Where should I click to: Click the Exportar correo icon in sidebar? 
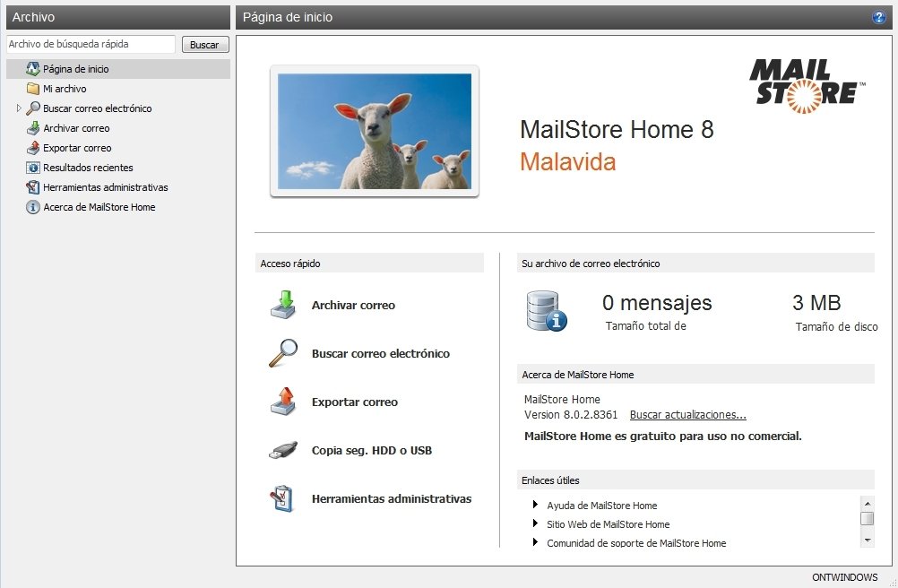click(32, 148)
